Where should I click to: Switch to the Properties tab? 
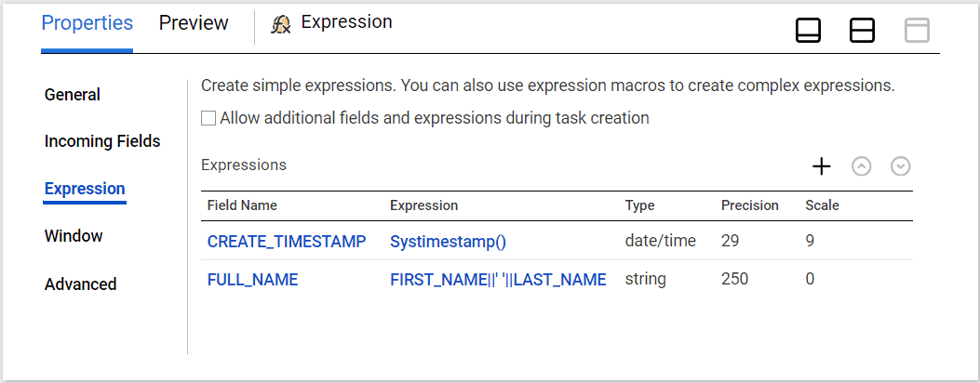click(87, 23)
